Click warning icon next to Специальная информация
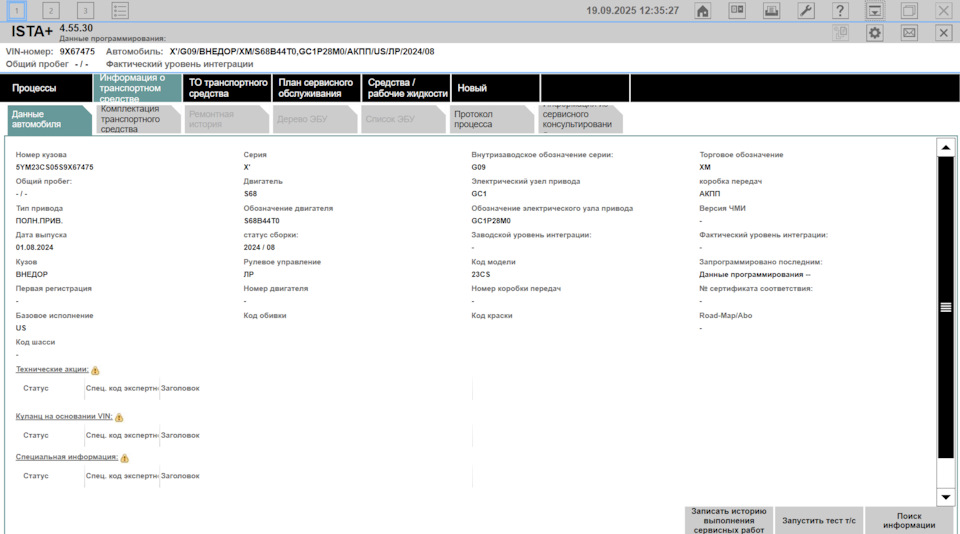Screen dimensions: 960x534 (124, 458)
